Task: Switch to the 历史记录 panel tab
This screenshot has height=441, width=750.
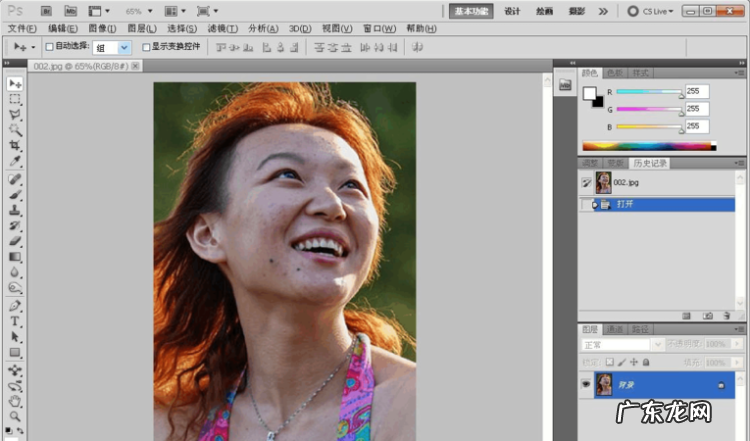Action: pyautogui.click(x=648, y=163)
